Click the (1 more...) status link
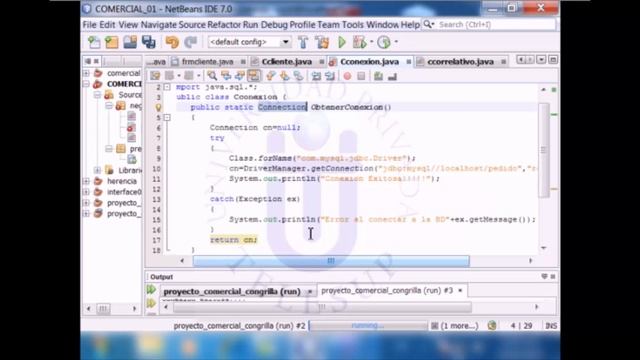 [x=459, y=326]
